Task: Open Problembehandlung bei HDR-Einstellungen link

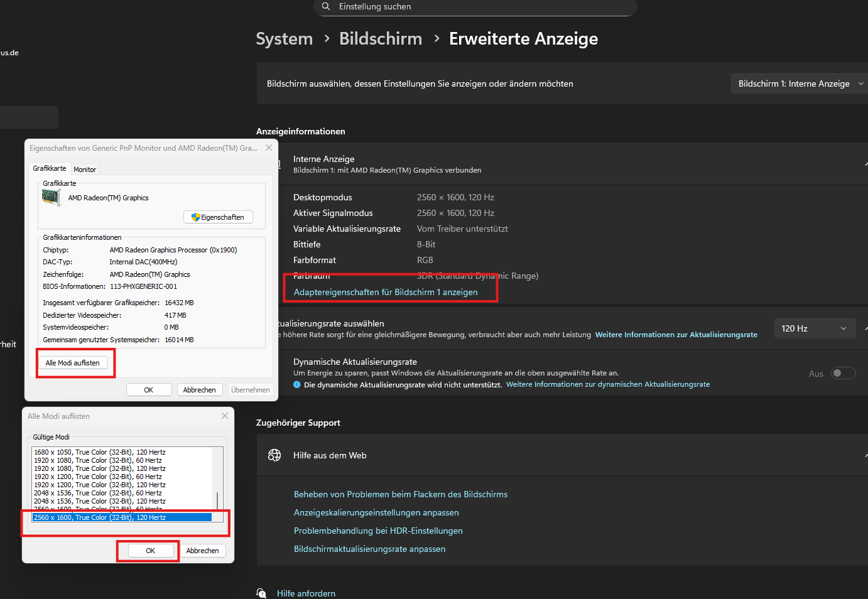Action: [378, 531]
